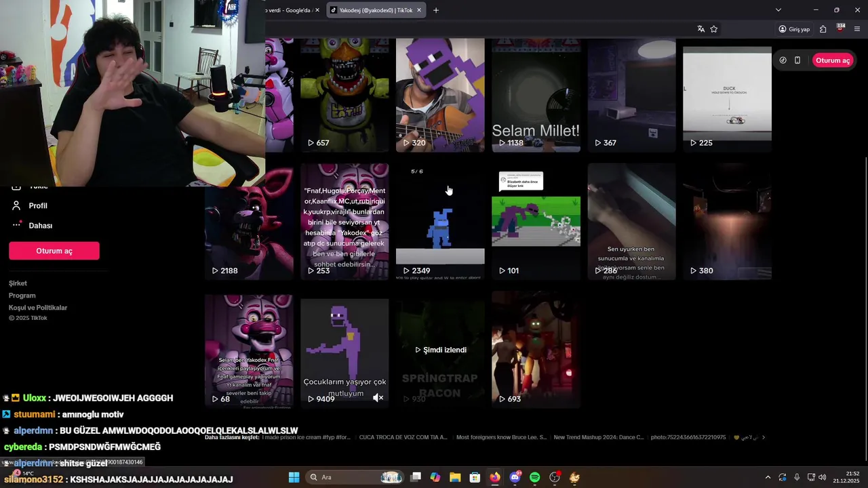Open the guitar video with 320 views
868x488 pixels.
[440, 95]
